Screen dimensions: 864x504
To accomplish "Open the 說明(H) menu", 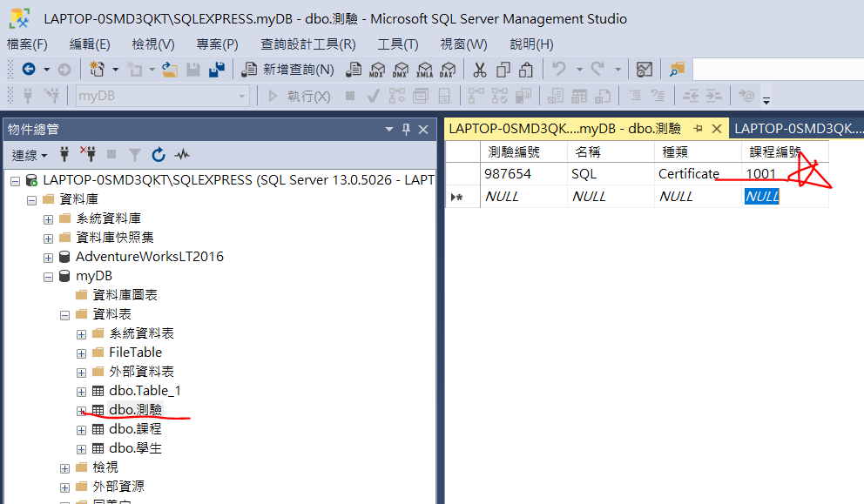I will pyautogui.click(x=532, y=44).
